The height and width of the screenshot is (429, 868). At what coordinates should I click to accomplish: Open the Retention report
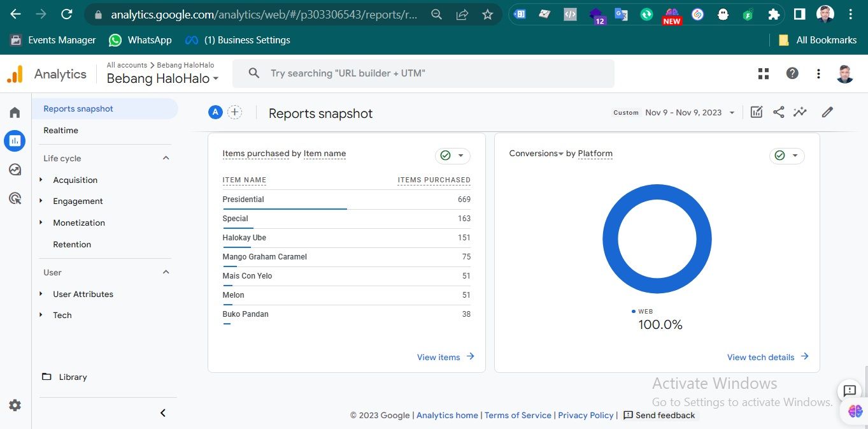[x=72, y=244]
